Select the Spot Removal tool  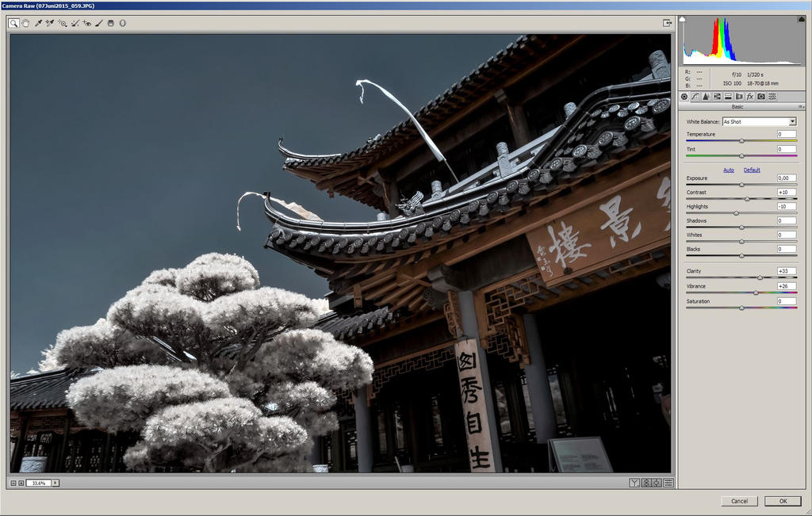point(75,23)
